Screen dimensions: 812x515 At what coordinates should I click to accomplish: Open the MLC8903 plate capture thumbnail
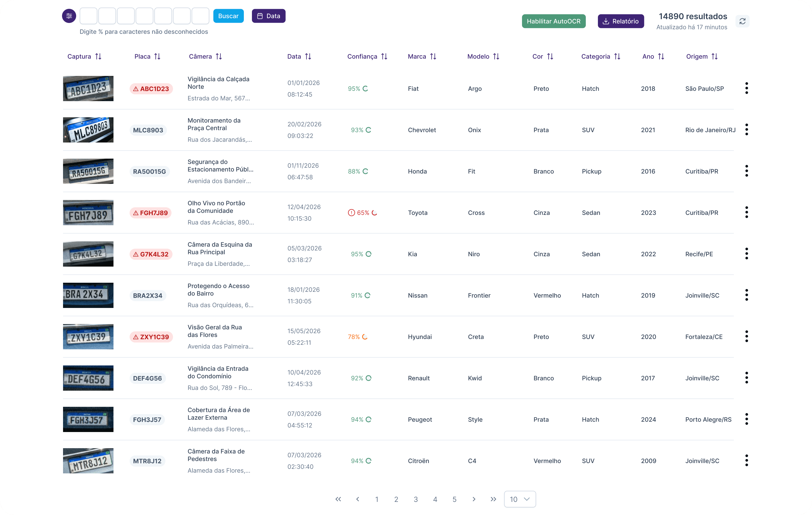coord(88,130)
